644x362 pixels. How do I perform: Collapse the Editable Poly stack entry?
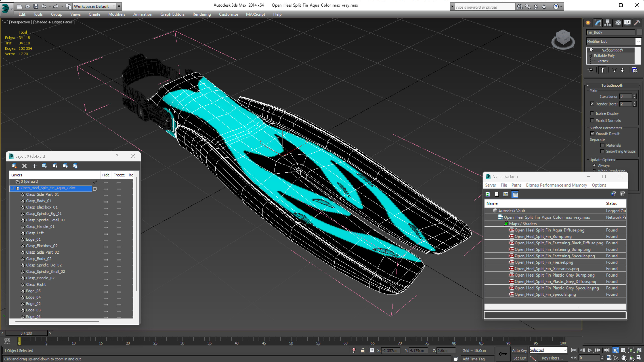coord(591,55)
